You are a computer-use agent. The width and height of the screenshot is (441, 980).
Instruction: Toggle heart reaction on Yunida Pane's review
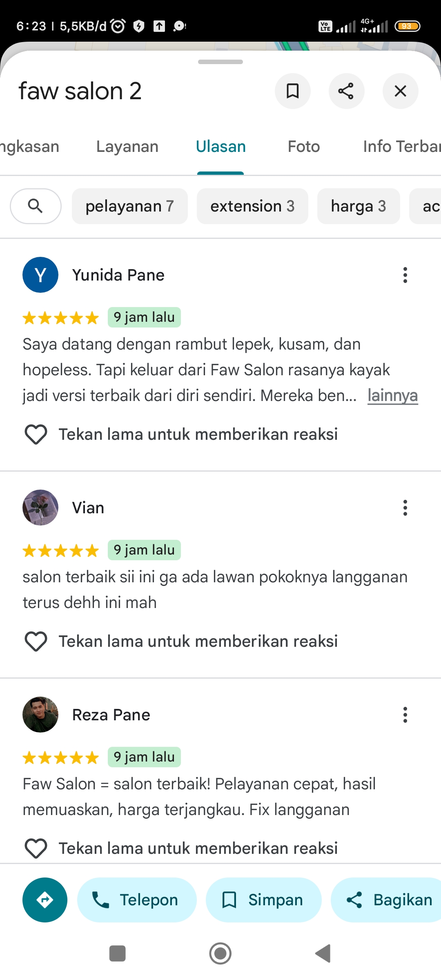coord(36,434)
